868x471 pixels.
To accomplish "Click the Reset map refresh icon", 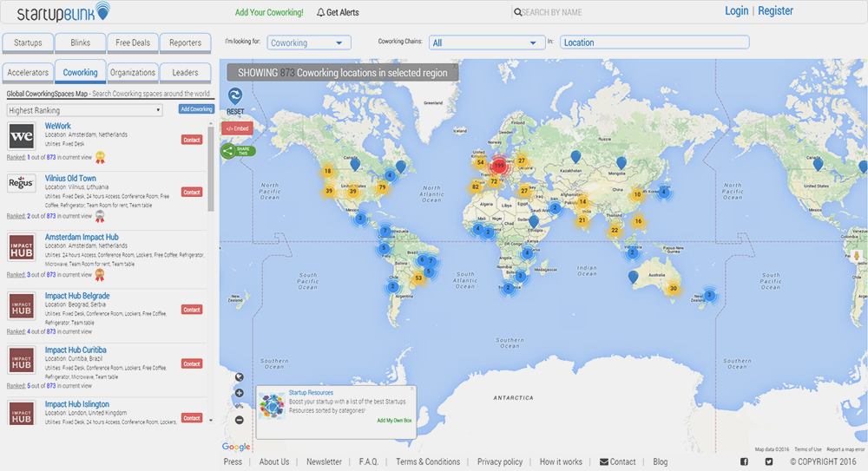I will point(235,95).
